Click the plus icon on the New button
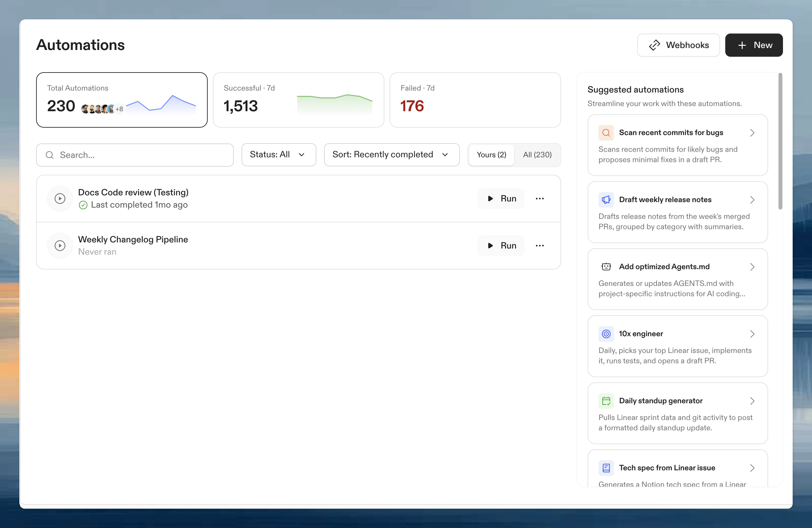The width and height of the screenshot is (812, 528). tap(741, 45)
